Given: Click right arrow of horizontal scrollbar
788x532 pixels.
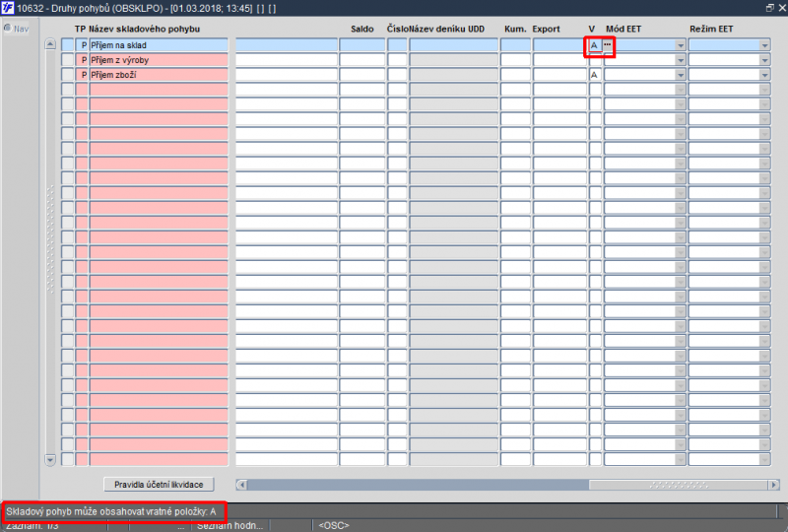Looking at the screenshot, I should coord(774,485).
